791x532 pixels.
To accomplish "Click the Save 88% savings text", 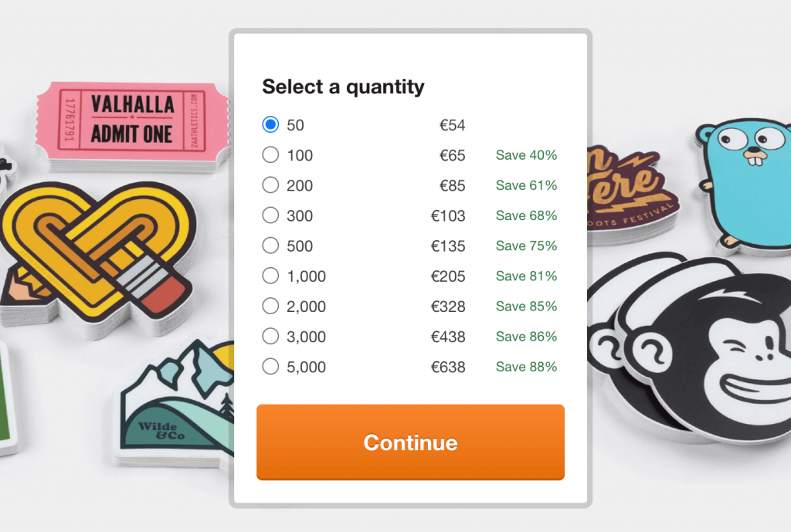I will 526,367.
